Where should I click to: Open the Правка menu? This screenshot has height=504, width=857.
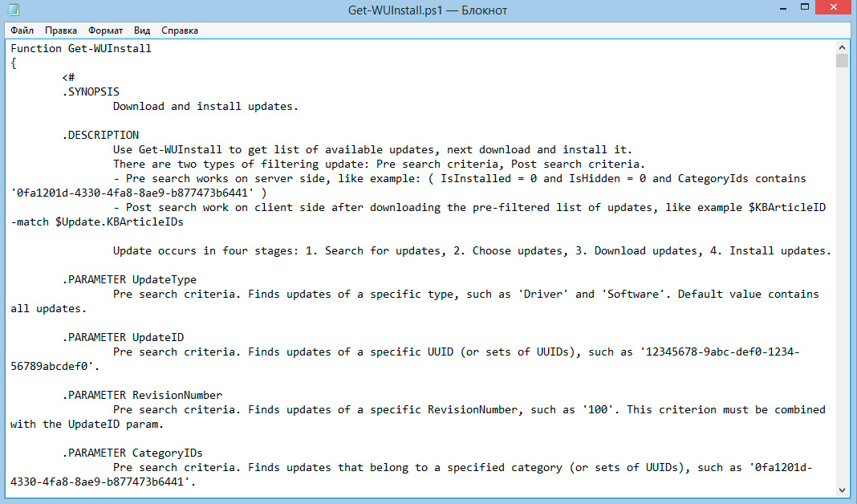[x=61, y=30]
